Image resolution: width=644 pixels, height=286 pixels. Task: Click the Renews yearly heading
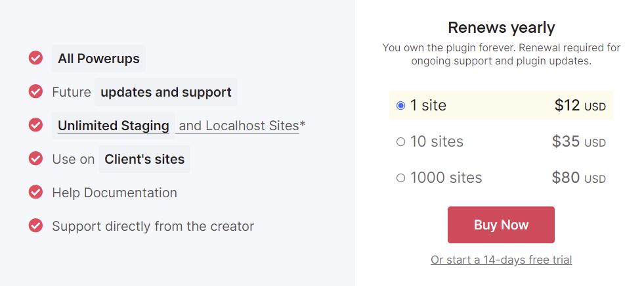pyautogui.click(x=502, y=28)
